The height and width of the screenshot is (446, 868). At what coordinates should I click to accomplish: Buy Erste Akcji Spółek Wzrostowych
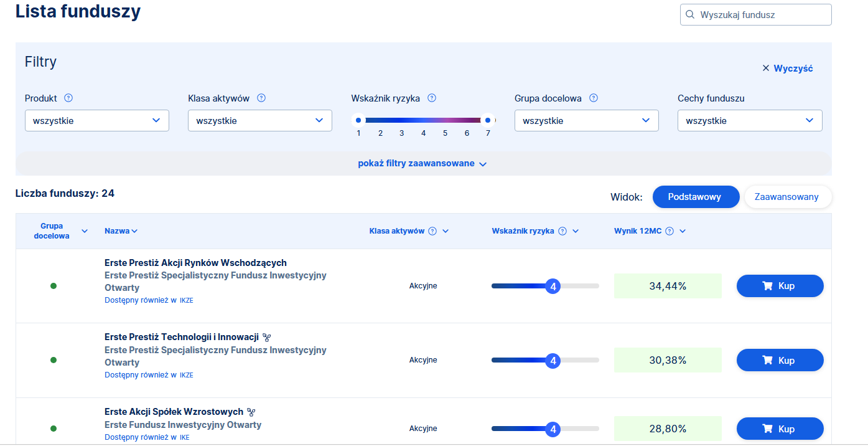click(x=780, y=429)
